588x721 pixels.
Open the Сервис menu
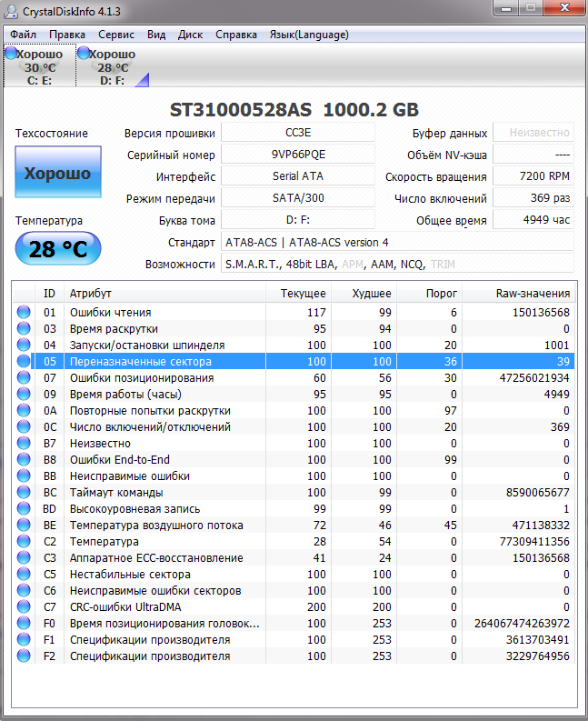click(115, 35)
